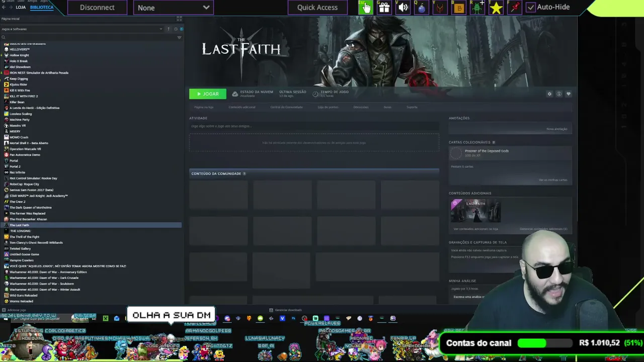This screenshot has width=644, height=362.
Task: Add The Last Faith to favorites heart icon
Action: coord(569,94)
